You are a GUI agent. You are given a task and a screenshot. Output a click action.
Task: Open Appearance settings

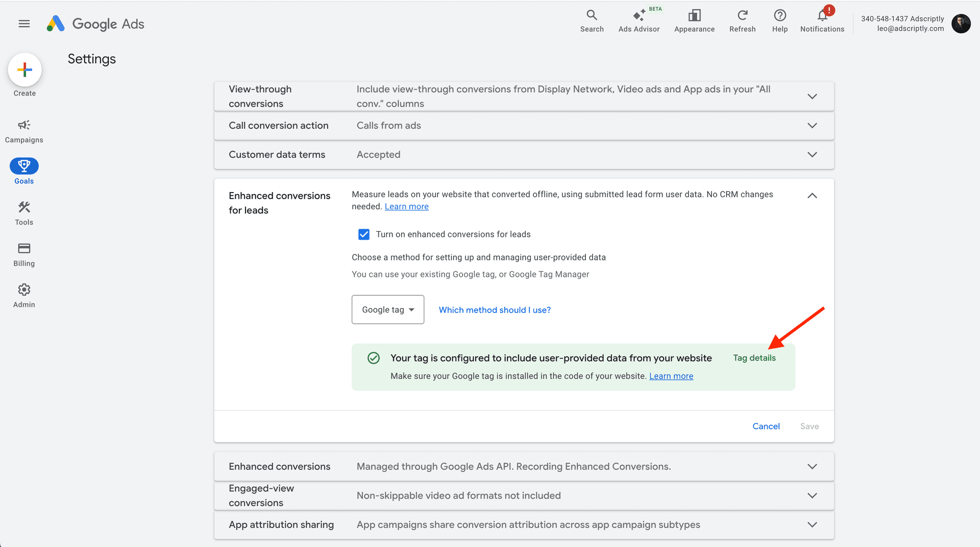coord(694,19)
